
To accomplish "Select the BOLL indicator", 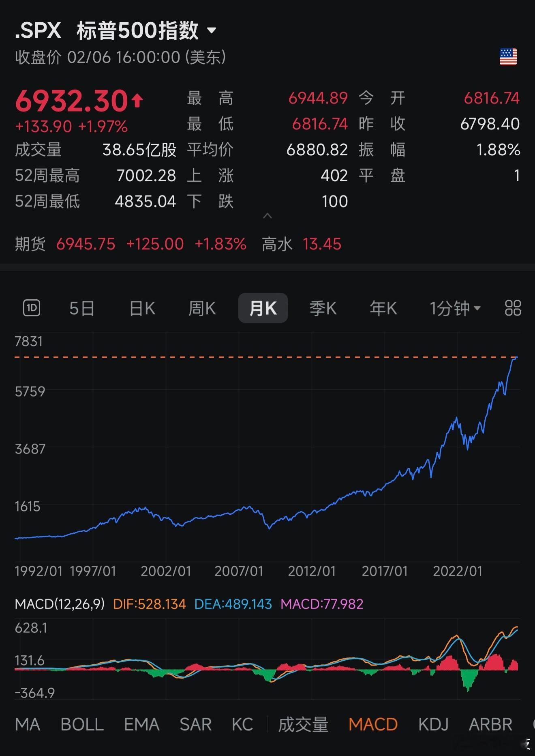I will [x=82, y=724].
